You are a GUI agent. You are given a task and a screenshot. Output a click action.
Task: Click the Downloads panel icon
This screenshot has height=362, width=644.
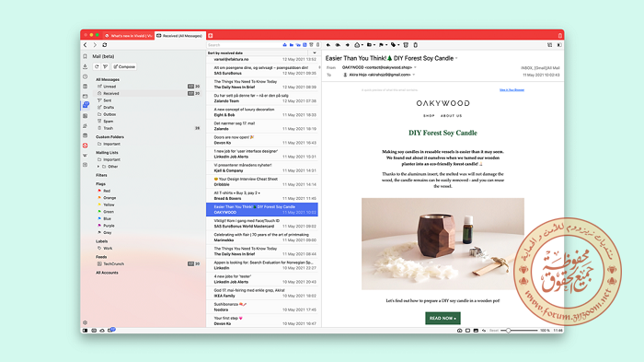(85, 66)
